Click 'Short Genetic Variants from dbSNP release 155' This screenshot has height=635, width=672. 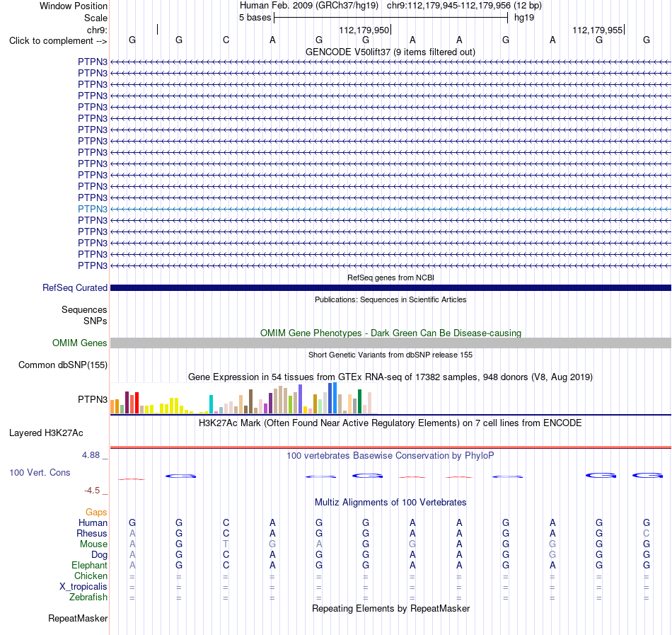(x=390, y=355)
